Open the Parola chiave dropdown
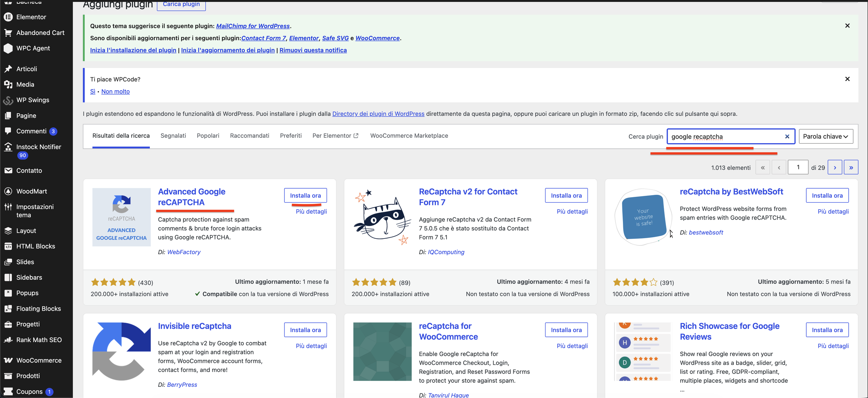The height and width of the screenshot is (398, 868). pos(826,136)
